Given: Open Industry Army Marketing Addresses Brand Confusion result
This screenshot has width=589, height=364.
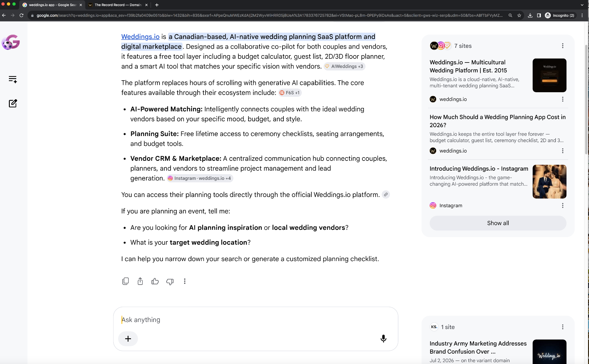Looking at the screenshot, I should pos(478,347).
